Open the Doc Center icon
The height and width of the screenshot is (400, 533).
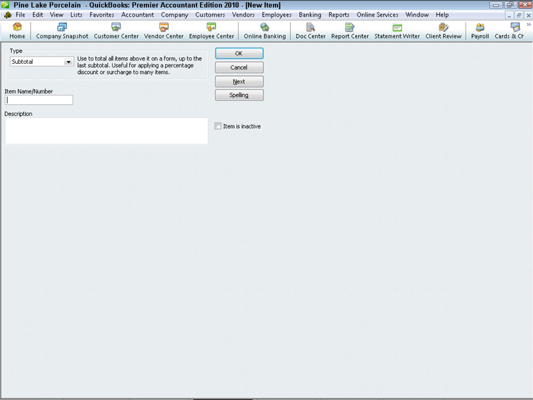(x=310, y=31)
